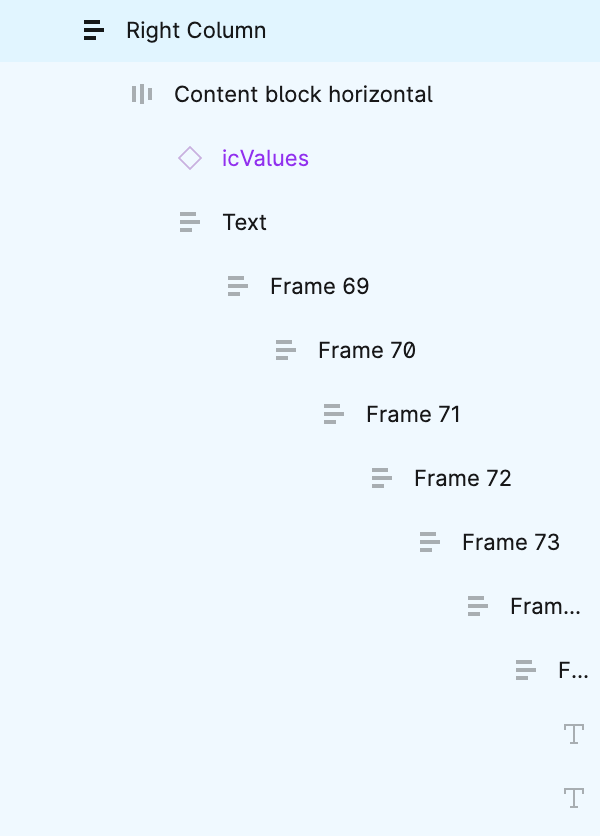Click the frame icon beside Frame 71
600x836 pixels.
(x=333, y=414)
